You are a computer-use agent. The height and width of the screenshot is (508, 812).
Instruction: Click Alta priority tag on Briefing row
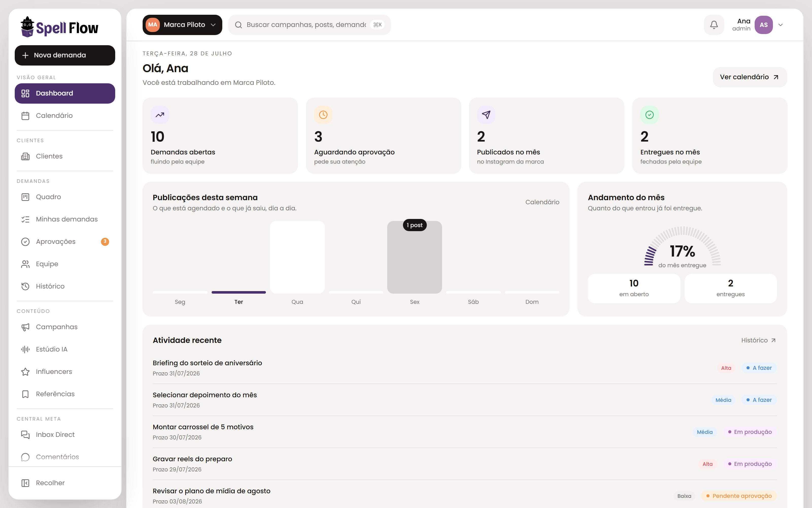(x=726, y=368)
